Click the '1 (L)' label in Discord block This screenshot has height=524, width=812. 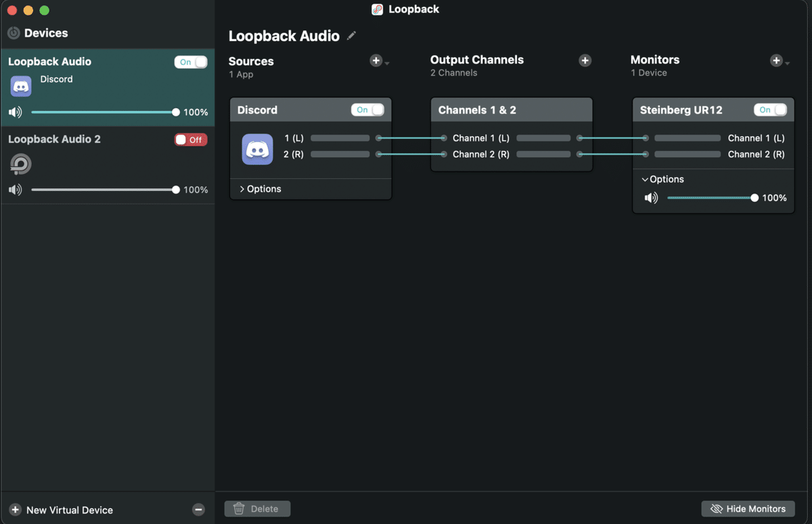point(294,138)
